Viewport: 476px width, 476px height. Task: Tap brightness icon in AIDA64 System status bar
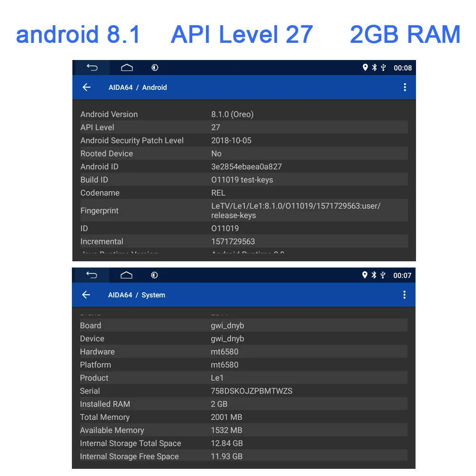[x=154, y=275]
